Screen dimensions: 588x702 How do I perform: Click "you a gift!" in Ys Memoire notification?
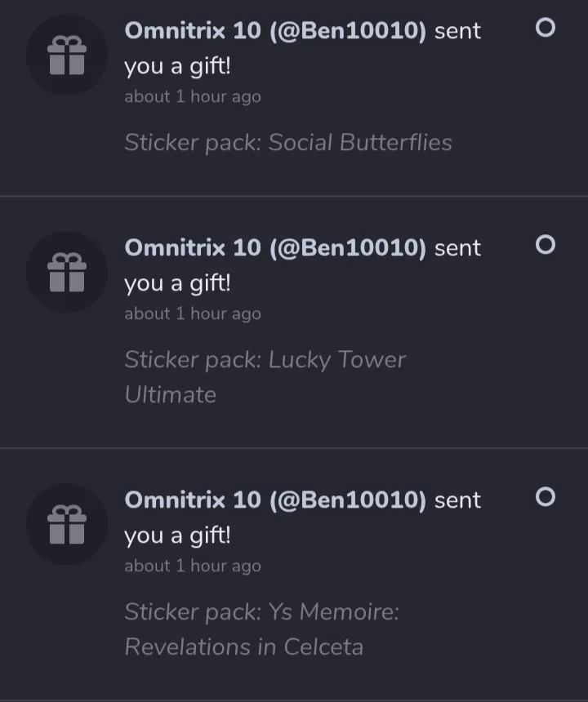[177, 535]
